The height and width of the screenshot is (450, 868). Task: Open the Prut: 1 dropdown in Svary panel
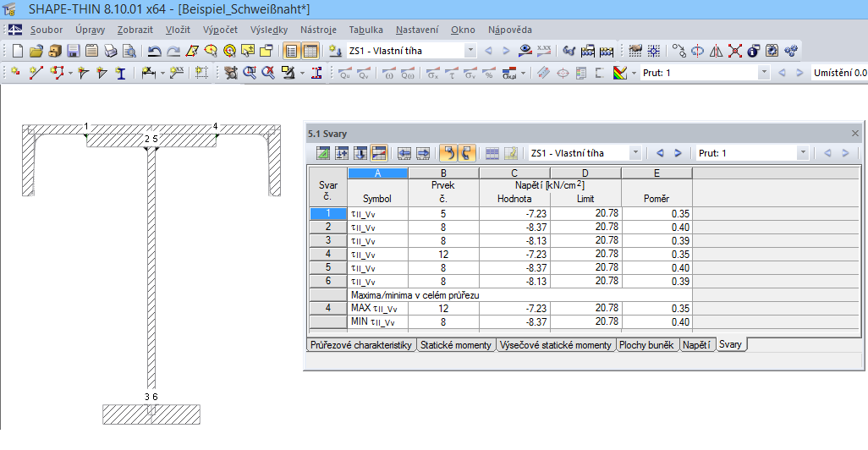pos(803,153)
